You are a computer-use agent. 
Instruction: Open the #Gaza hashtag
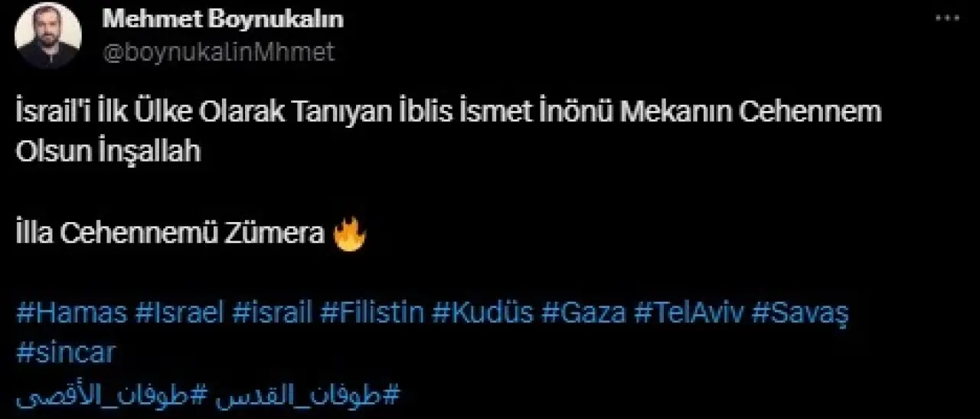tap(583, 313)
